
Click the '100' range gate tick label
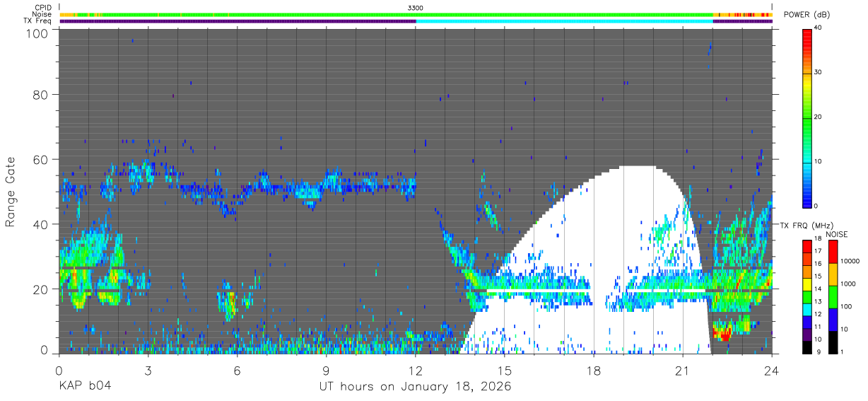tap(36, 33)
